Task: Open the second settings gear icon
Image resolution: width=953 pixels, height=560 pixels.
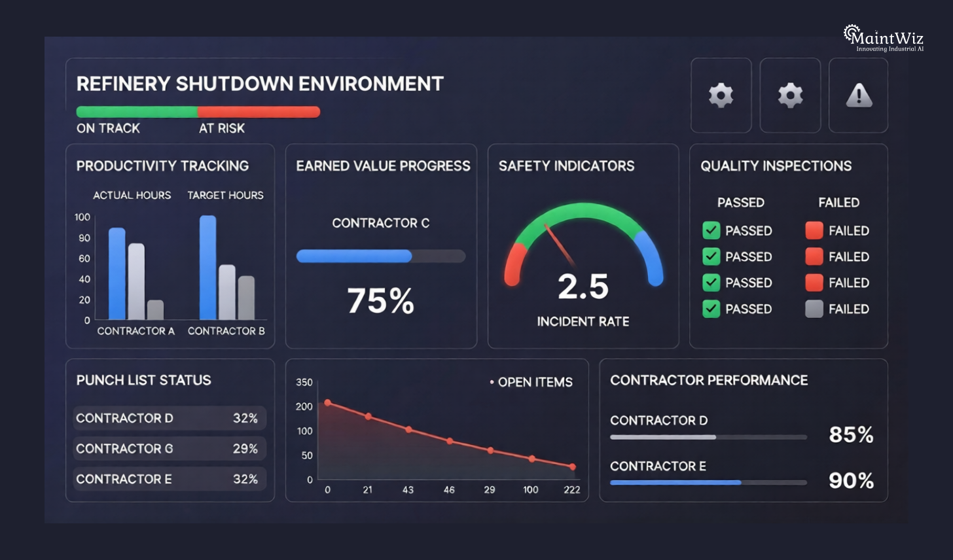Action: coord(789,95)
